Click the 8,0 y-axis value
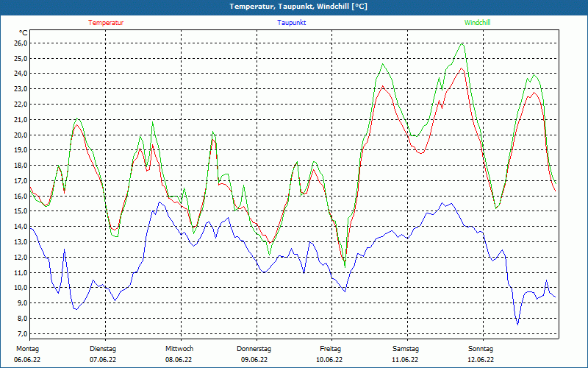This screenshot has width=588, height=368. click(23, 319)
